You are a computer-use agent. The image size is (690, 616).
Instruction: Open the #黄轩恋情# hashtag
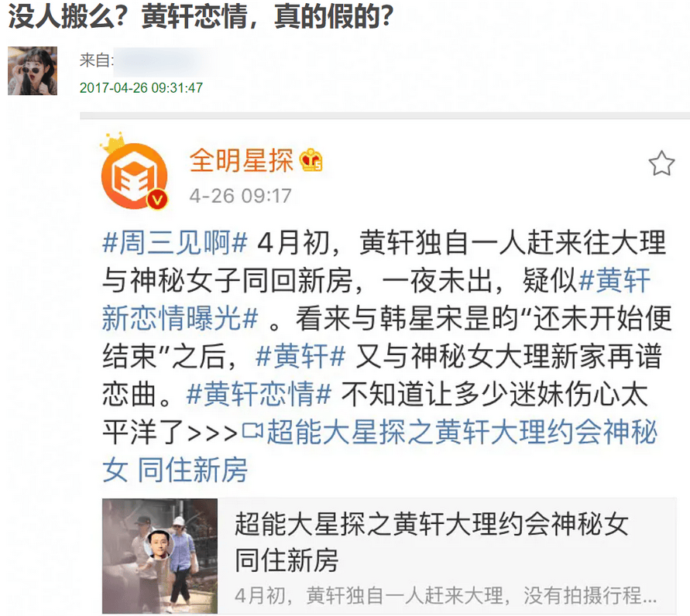[x=259, y=394]
